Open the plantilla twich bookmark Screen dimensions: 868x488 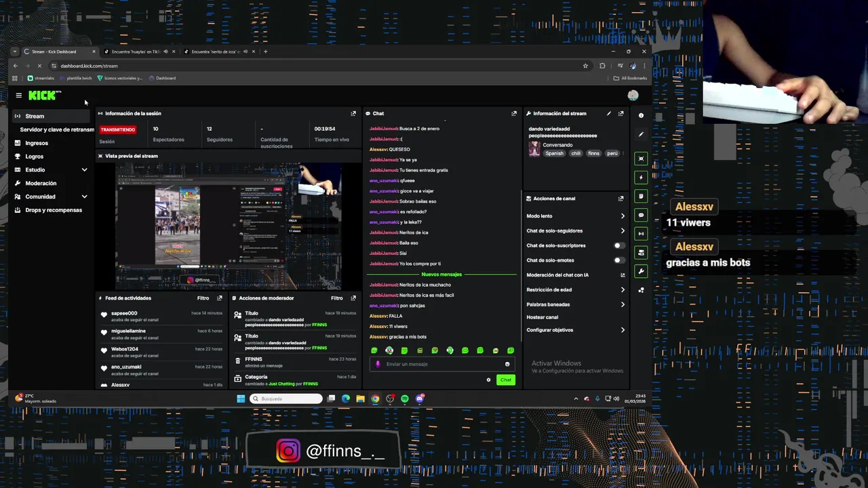click(76, 78)
